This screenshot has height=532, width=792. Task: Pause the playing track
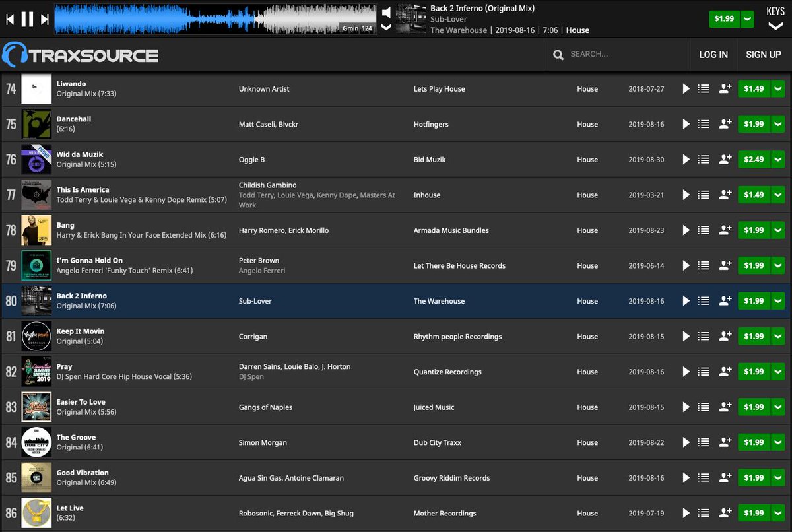pos(27,19)
